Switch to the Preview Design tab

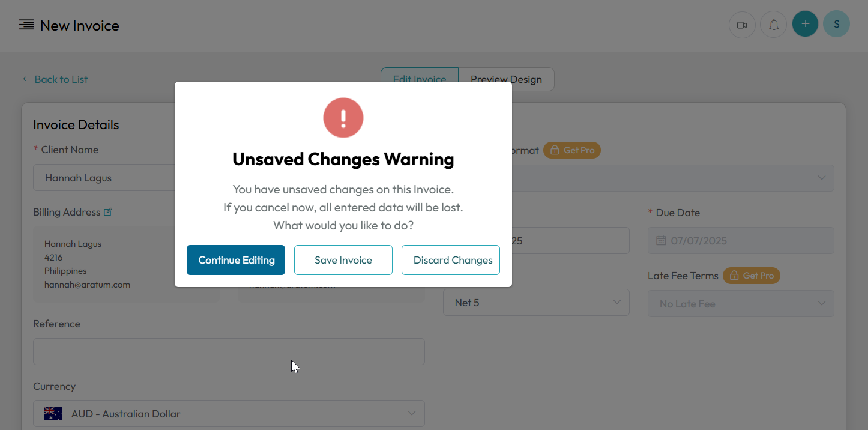pos(506,79)
